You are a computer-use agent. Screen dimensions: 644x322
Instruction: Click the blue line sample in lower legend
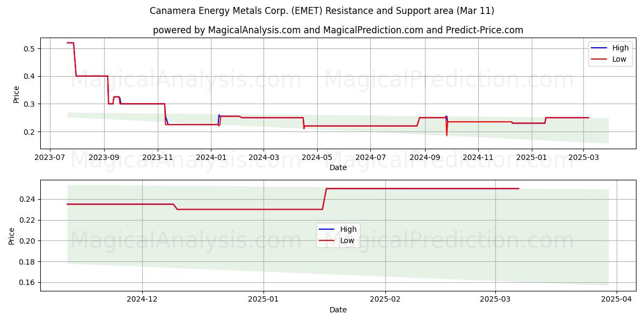click(x=327, y=230)
